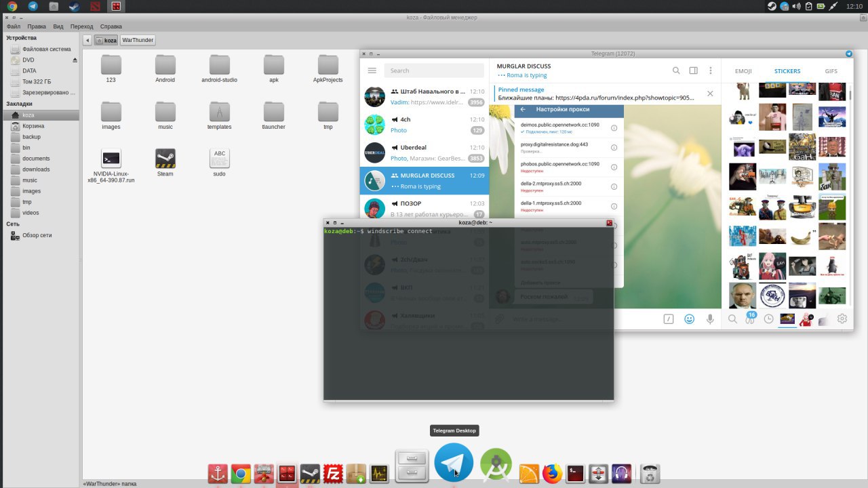This screenshot has height=488, width=868.
Task: Select the tlauncher folder
Action: coord(273,115)
